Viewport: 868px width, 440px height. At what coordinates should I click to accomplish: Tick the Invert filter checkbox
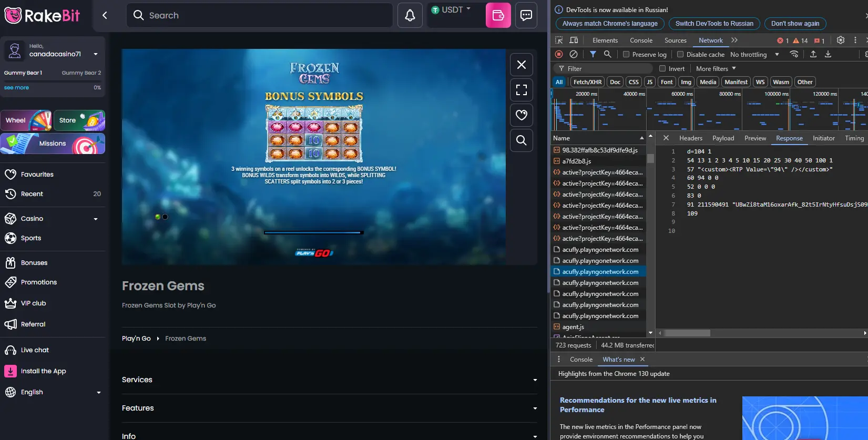(x=662, y=68)
